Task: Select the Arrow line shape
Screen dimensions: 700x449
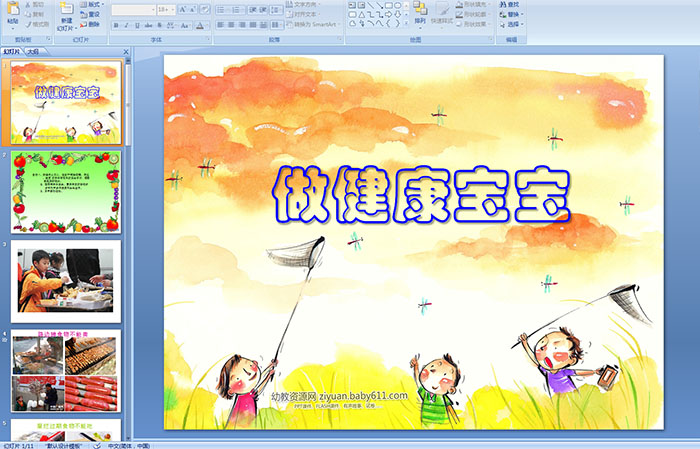Action: click(379, 5)
